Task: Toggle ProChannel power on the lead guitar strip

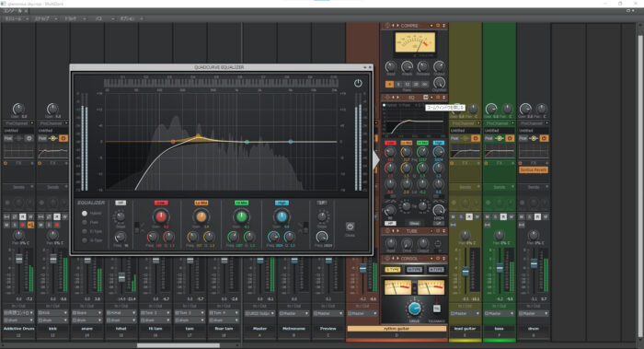Action: 476,138
